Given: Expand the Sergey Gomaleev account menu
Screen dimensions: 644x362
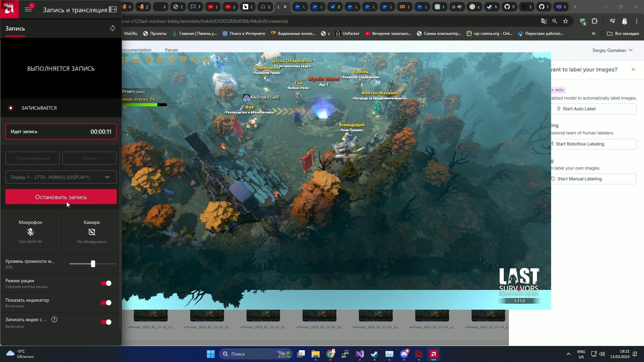Looking at the screenshot, I should point(612,50).
